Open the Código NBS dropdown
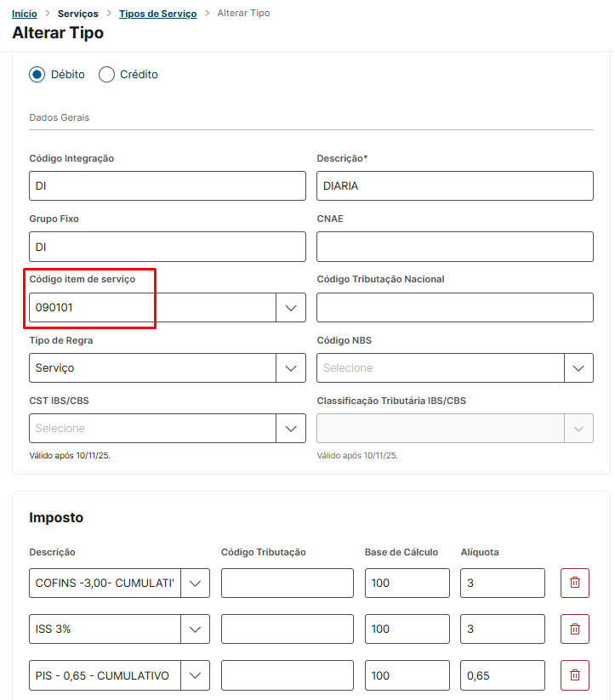This screenshot has width=615, height=700. (x=578, y=368)
